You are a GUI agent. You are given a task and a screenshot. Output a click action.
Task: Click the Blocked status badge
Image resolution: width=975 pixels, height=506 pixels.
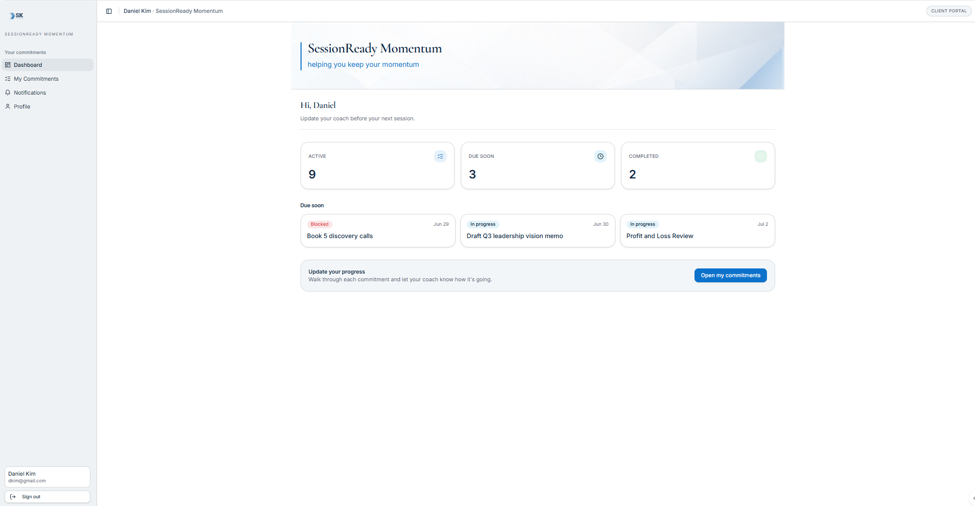(x=320, y=224)
